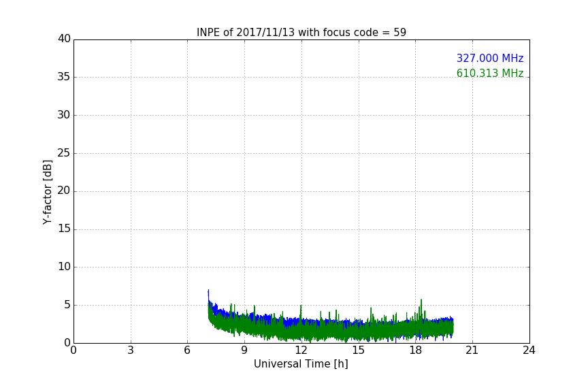The image size is (588, 392).
Task: Click the x-axis tick value 12
Action: (x=301, y=350)
